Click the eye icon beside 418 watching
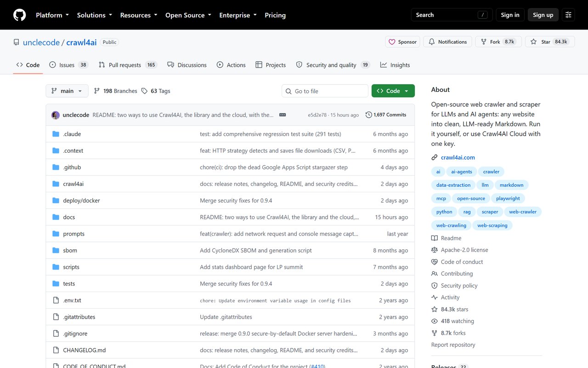The image size is (588, 368). tap(435, 321)
